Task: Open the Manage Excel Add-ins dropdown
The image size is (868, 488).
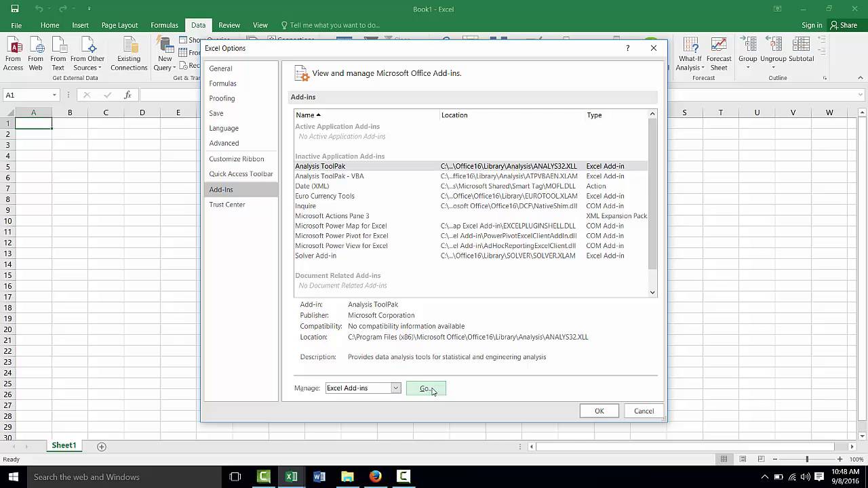Action: (395, 388)
